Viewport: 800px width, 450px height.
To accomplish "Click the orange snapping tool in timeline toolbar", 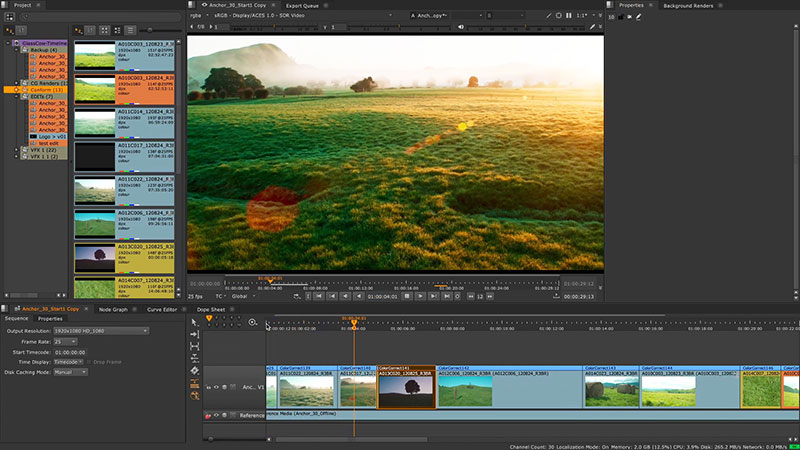I will click(194, 383).
